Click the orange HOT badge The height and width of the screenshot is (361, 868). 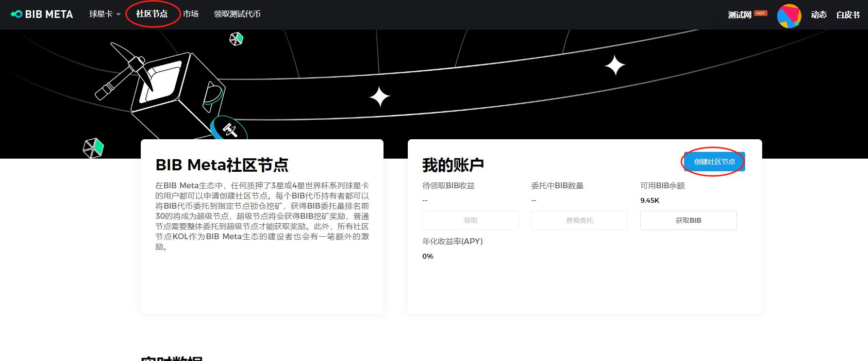(761, 13)
